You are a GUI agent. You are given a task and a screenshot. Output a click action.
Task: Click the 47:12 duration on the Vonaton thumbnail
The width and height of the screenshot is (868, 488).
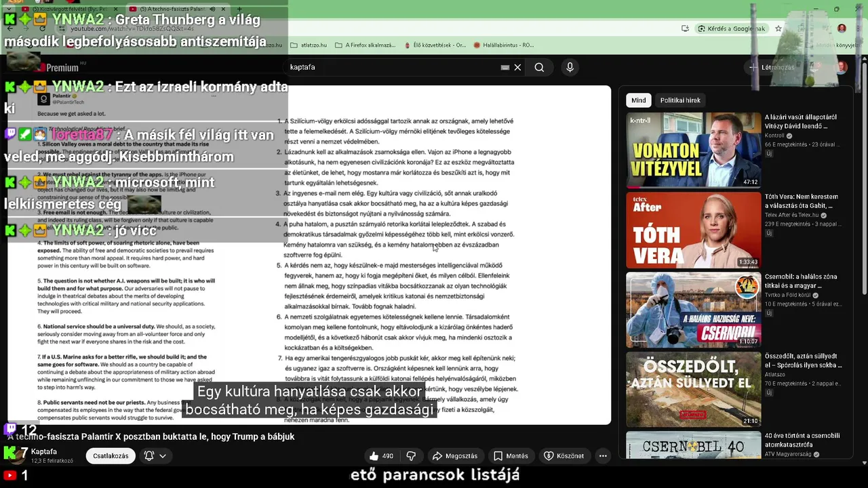(x=750, y=182)
